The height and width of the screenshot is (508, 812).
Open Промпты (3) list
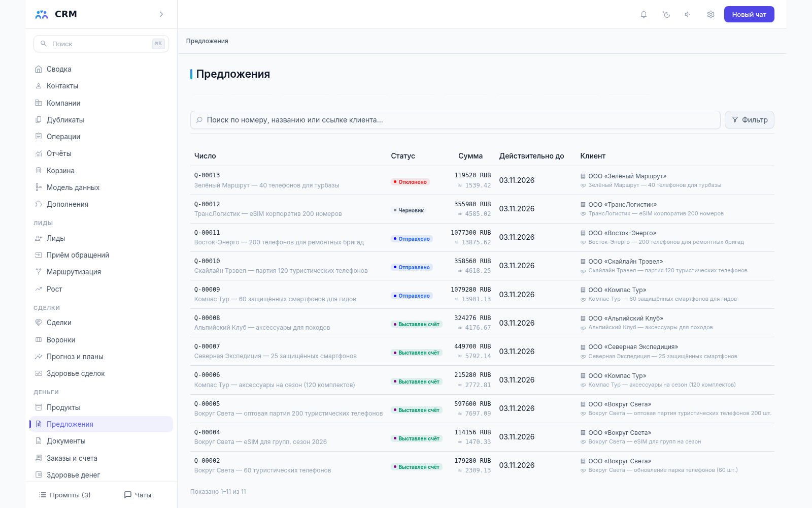click(64, 495)
